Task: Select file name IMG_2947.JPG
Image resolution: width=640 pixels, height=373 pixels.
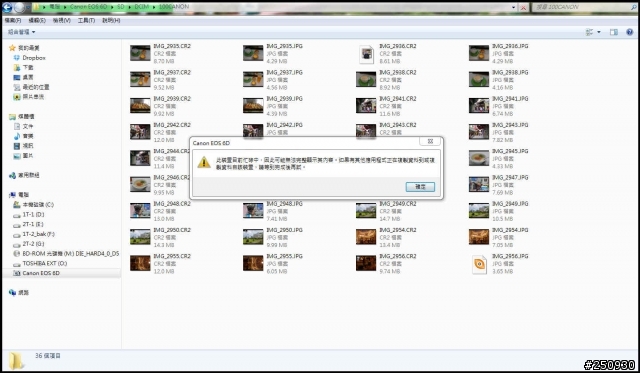Action: pyautogui.click(x=510, y=177)
